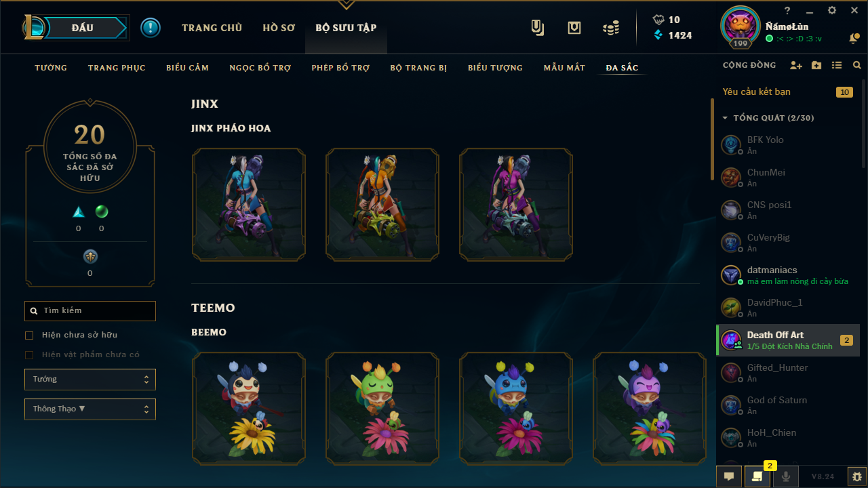Open the Tướng grouping dropdown
868x488 pixels.
pos(90,380)
